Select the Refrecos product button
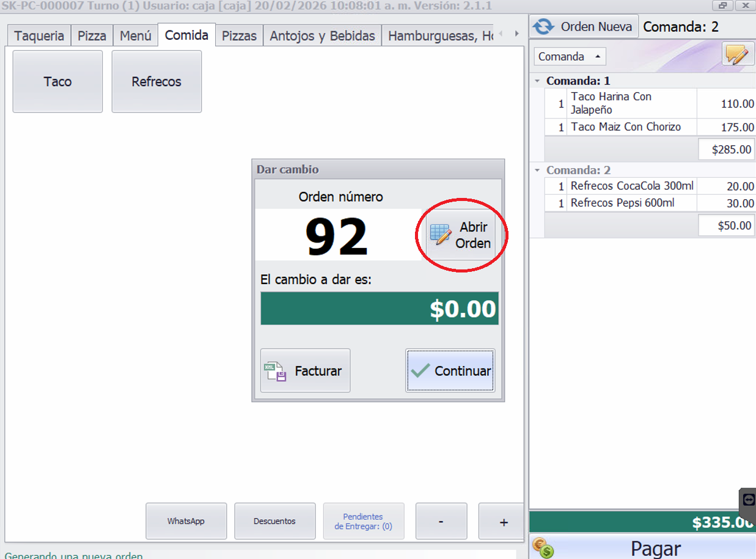 click(156, 82)
